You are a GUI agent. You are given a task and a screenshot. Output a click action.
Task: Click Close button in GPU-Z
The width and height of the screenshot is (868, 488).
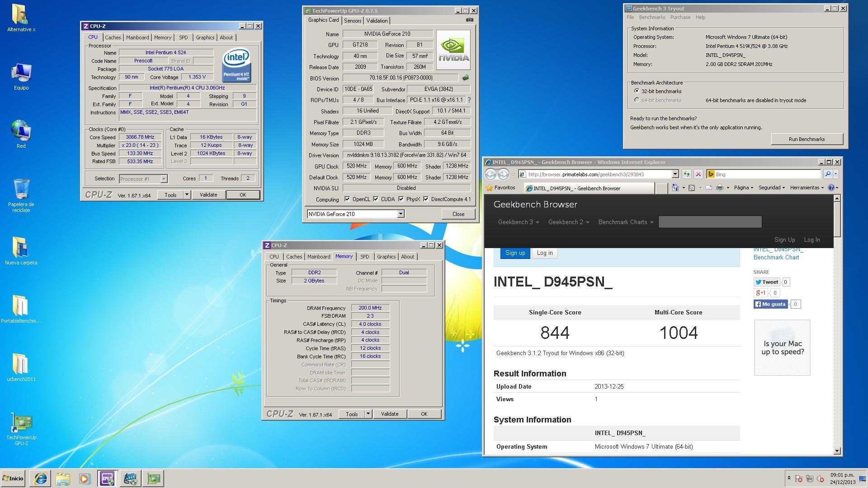(x=458, y=214)
